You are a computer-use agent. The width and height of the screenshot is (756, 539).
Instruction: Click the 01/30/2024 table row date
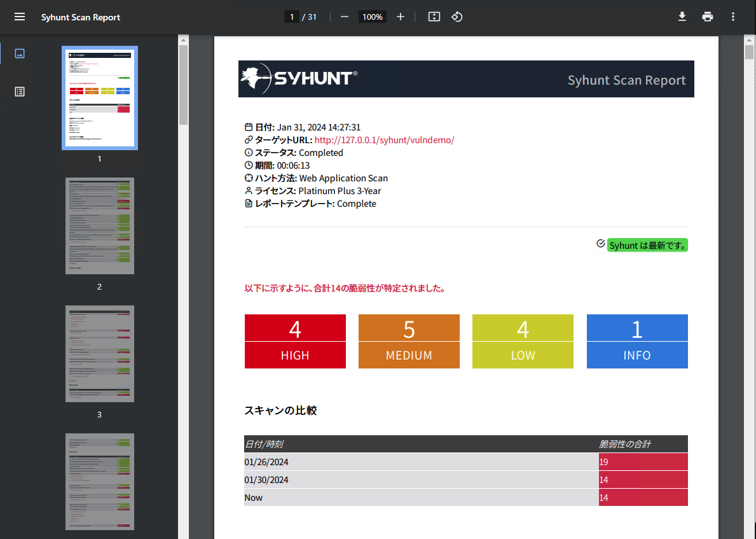coord(266,480)
